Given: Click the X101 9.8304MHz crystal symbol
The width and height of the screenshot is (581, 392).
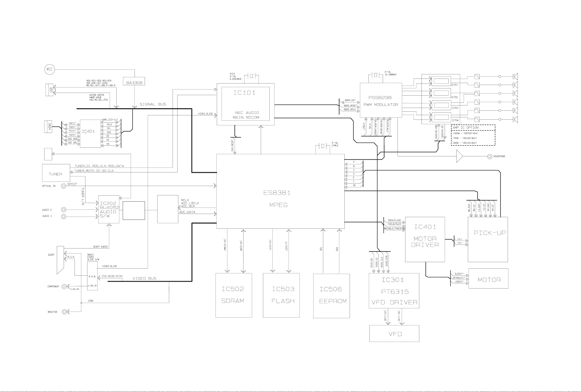Looking at the screenshot, I should [251, 76].
